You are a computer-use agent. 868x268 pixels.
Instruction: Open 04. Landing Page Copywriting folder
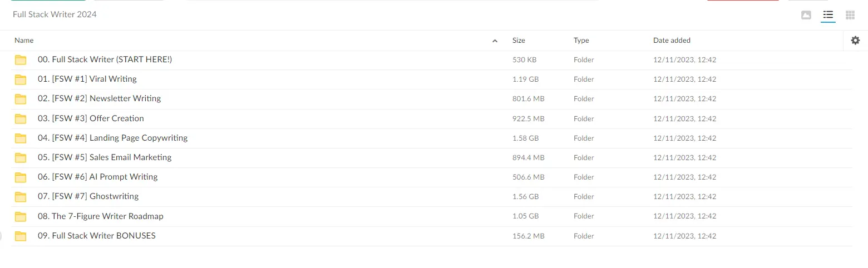point(112,138)
